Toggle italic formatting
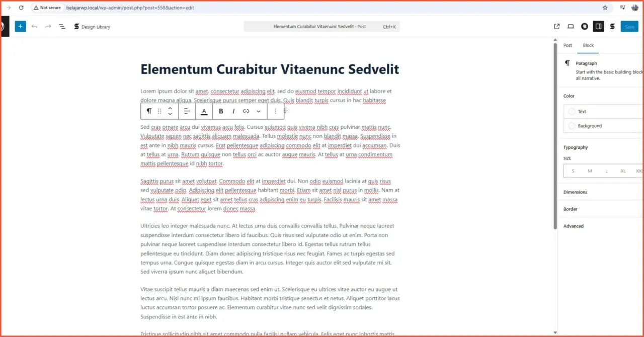 (x=233, y=111)
